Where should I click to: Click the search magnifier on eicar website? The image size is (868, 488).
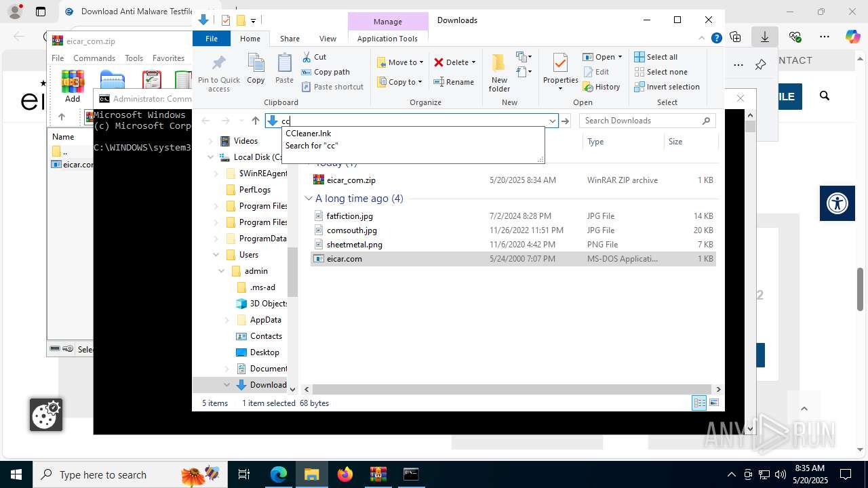coord(825,96)
